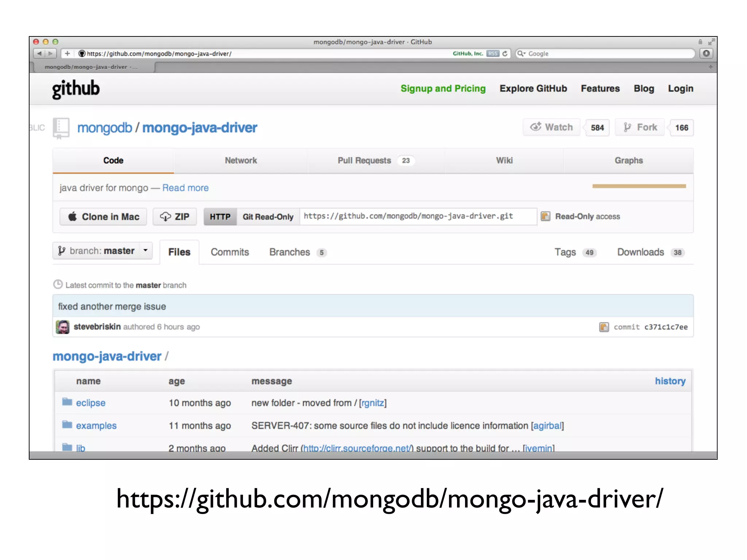Image resolution: width=747 pixels, height=560 pixels.
Task: Open the examples folder
Action: click(x=96, y=426)
